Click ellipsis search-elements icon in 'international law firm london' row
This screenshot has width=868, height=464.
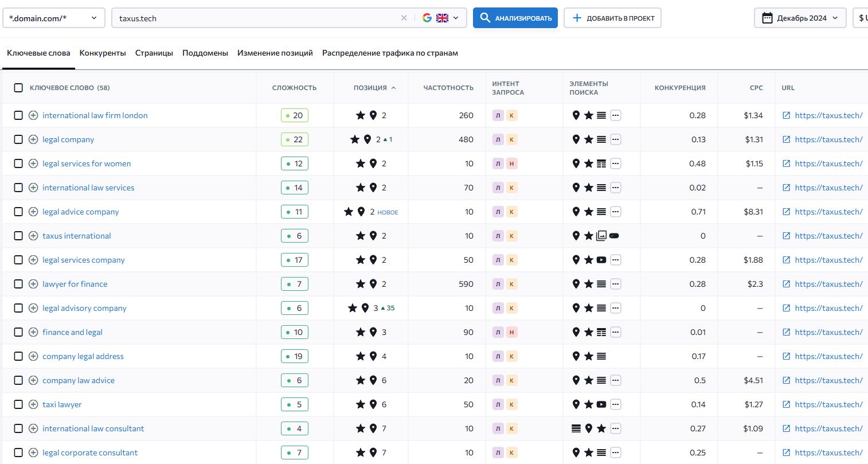point(616,115)
